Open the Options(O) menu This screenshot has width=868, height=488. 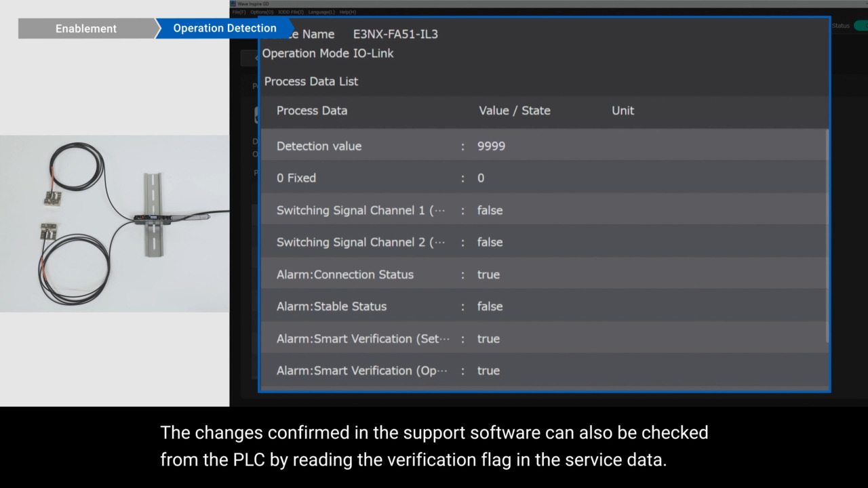point(262,12)
